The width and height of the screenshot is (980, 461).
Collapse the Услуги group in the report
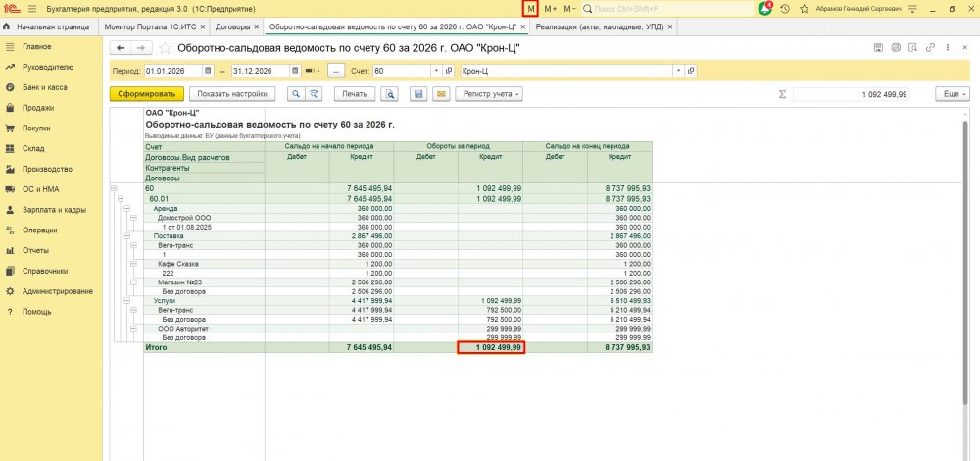(x=126, y=300)
